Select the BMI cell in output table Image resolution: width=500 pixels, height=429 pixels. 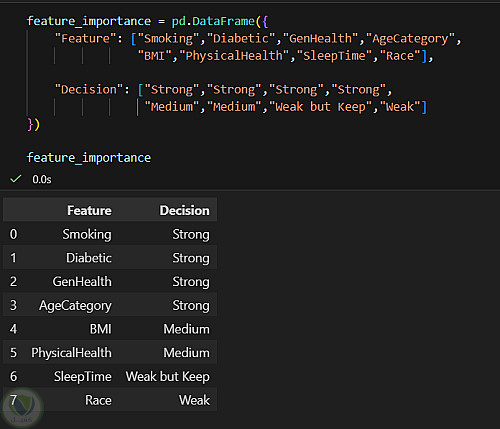click(x=100, y=329)
